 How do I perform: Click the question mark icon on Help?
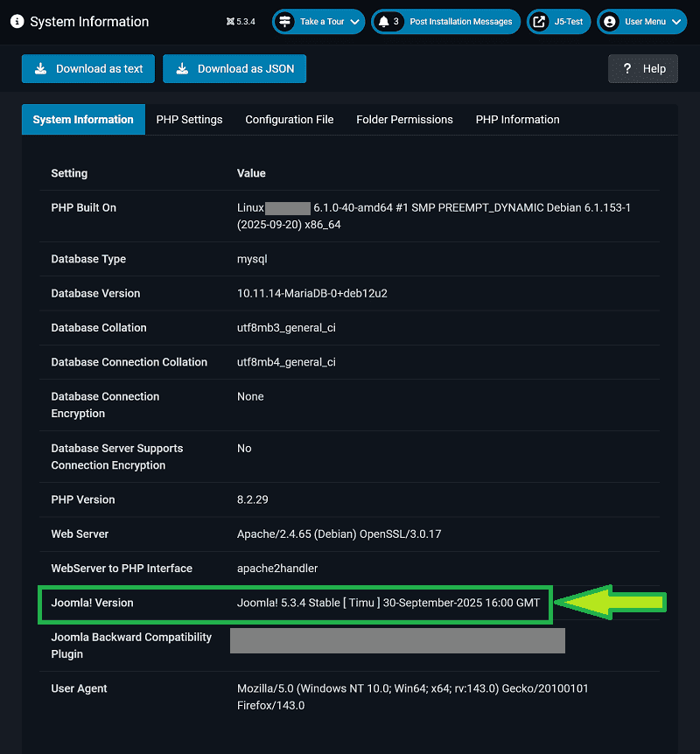(627, 68)
